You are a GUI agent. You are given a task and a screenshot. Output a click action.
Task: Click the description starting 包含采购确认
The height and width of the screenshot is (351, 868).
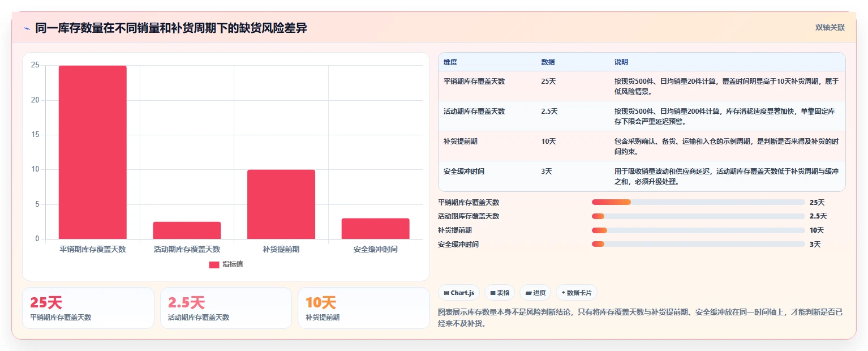[x=726, y=147]
